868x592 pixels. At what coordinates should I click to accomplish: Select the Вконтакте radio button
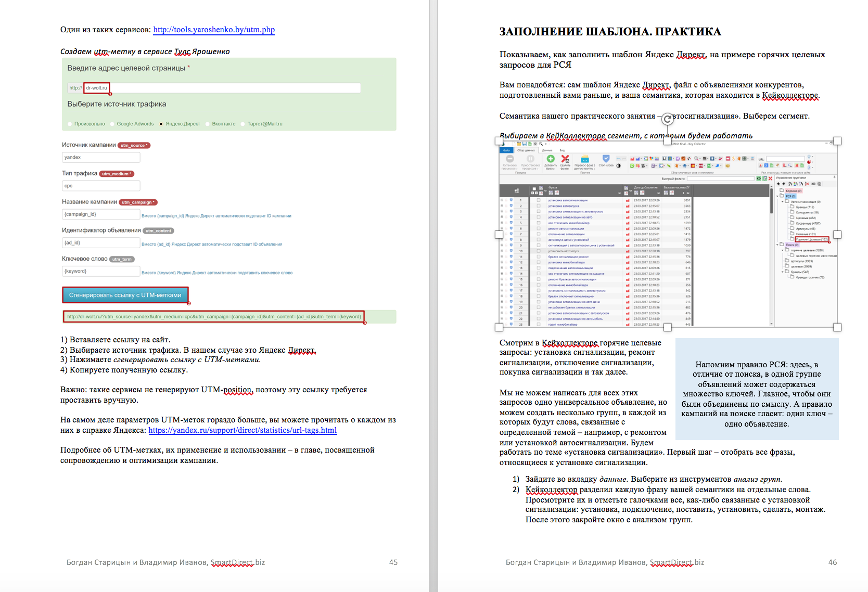point(208,124)
